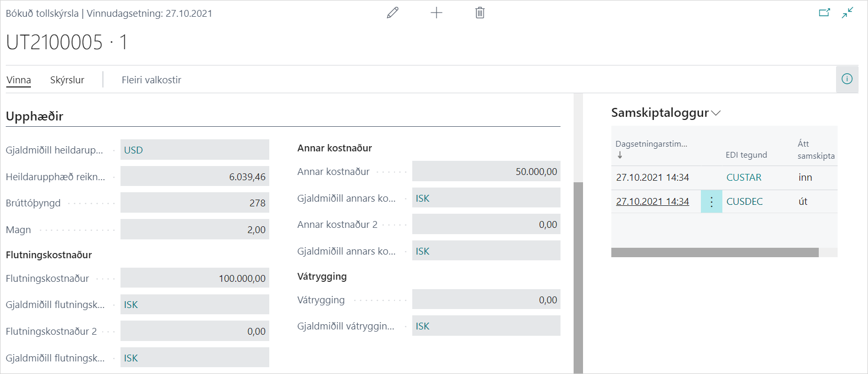Open page in new window icon
Screen dimensions: 868x374
tap(825, 13)
